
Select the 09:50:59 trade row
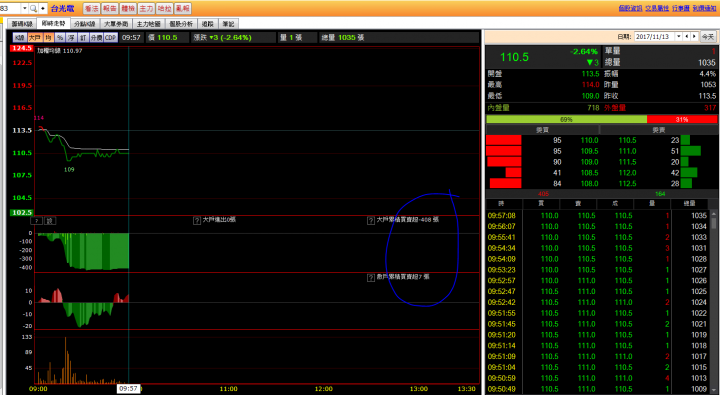click(598, 378)
